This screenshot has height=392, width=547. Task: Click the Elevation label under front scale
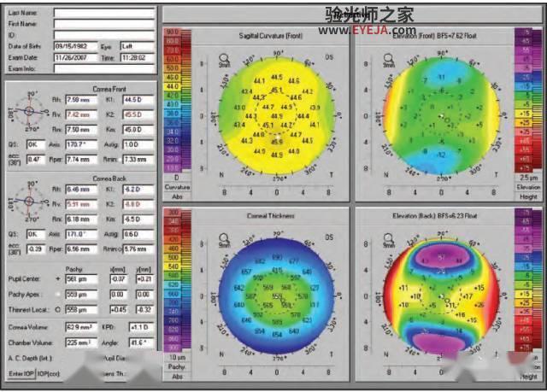tap(528, 187)
